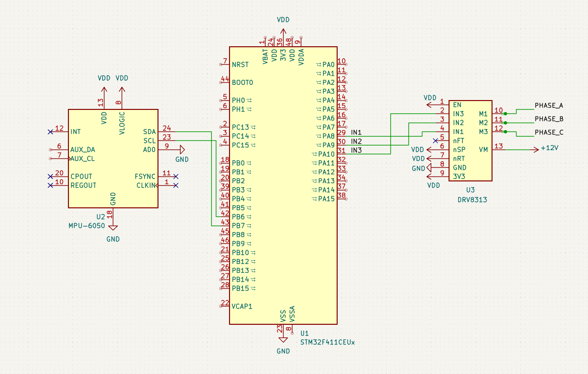The height and width of the screenshot is (374, 588).
Task: Click the VDD arrow on the nRT pin
Action: 430,158
